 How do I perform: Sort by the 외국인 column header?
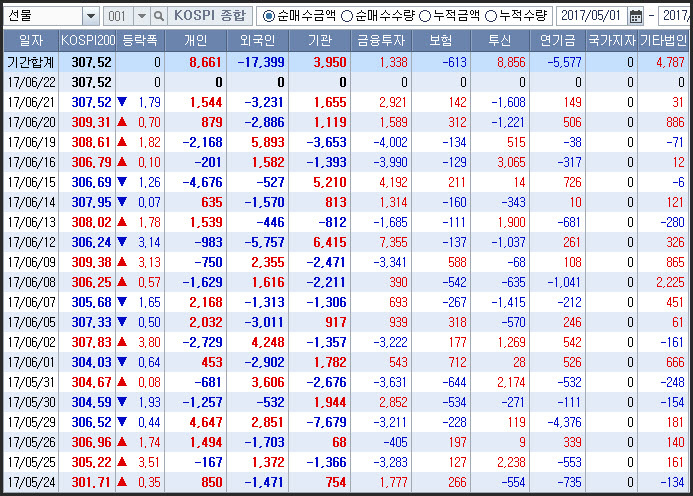[x=258, y=41]
